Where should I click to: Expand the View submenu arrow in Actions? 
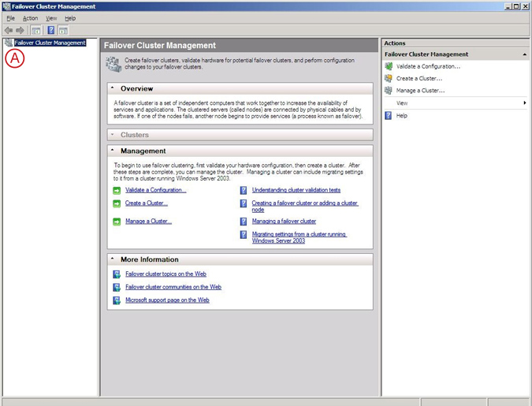pos(525,102)
